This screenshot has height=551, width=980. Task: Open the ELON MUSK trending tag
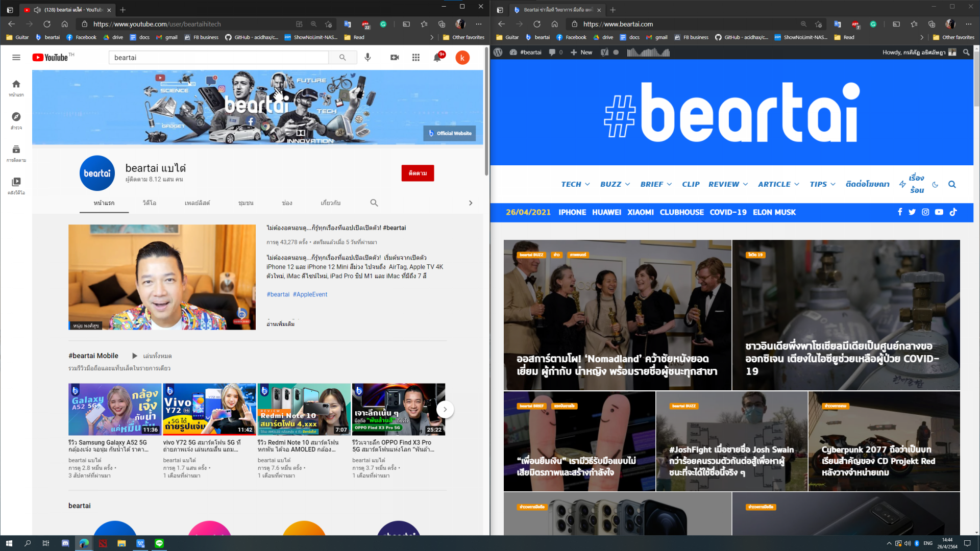774,212
